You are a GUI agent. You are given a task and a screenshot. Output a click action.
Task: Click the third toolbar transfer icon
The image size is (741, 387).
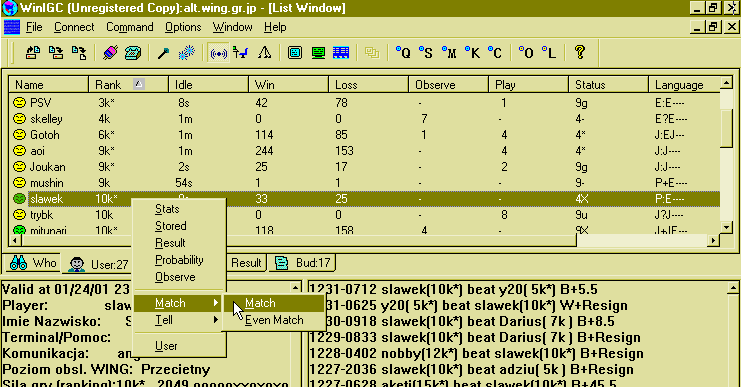pos(79,52)
